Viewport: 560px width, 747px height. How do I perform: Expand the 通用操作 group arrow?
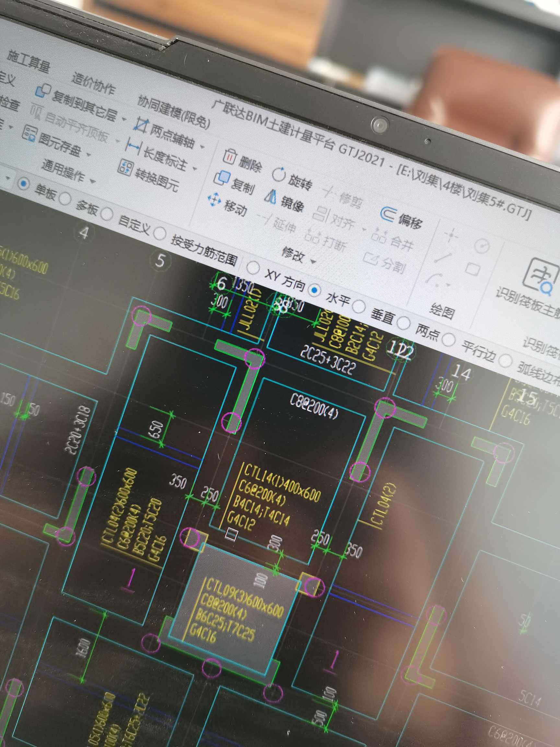(x=93, y=181)
